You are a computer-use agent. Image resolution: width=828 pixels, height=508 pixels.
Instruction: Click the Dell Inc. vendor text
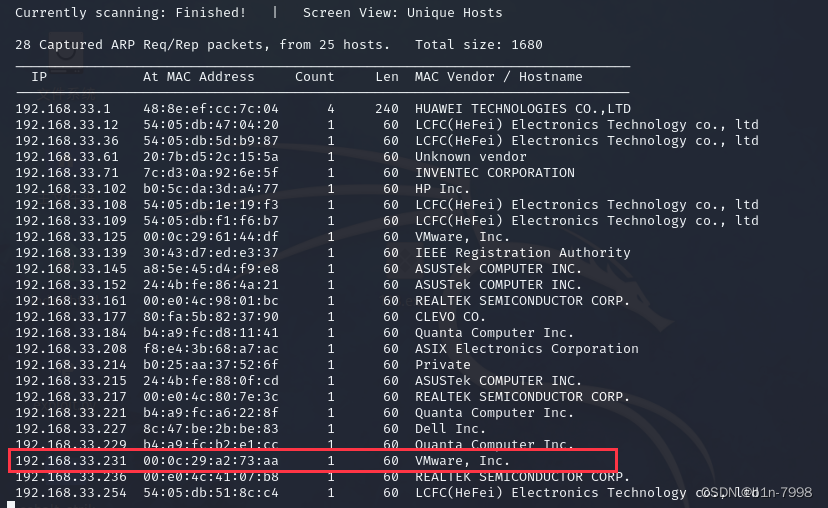coord(450,428)
